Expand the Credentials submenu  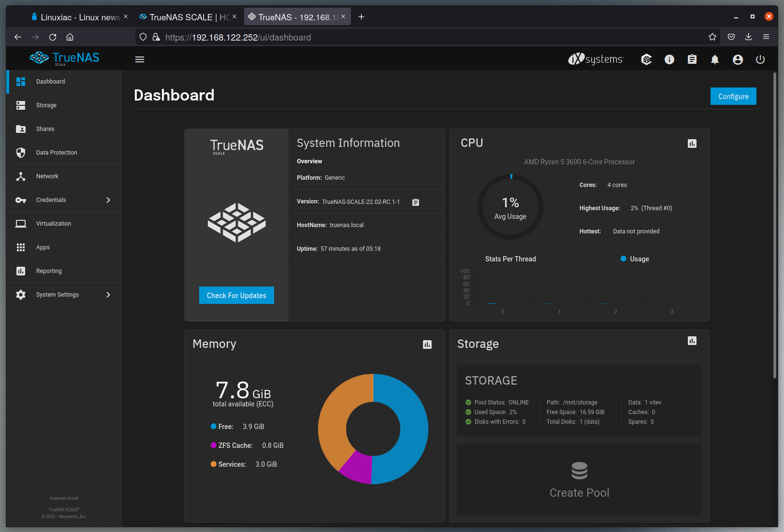[108, 200]
